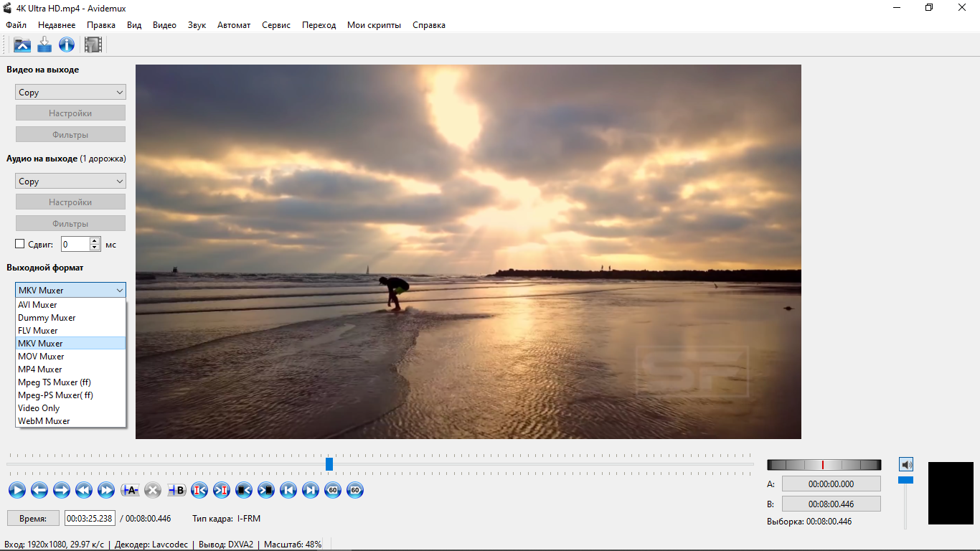Click the current time input field

[x=90, y=518]
